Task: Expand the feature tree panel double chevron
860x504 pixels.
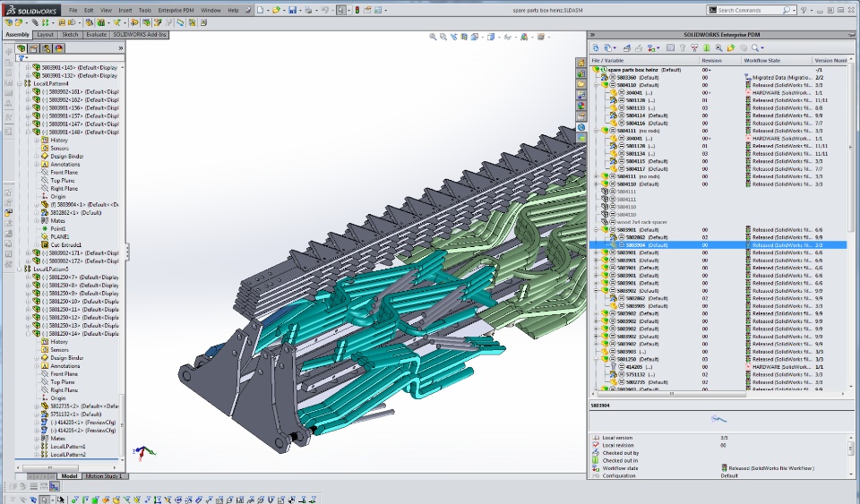Action: click(x=121, y=48)
